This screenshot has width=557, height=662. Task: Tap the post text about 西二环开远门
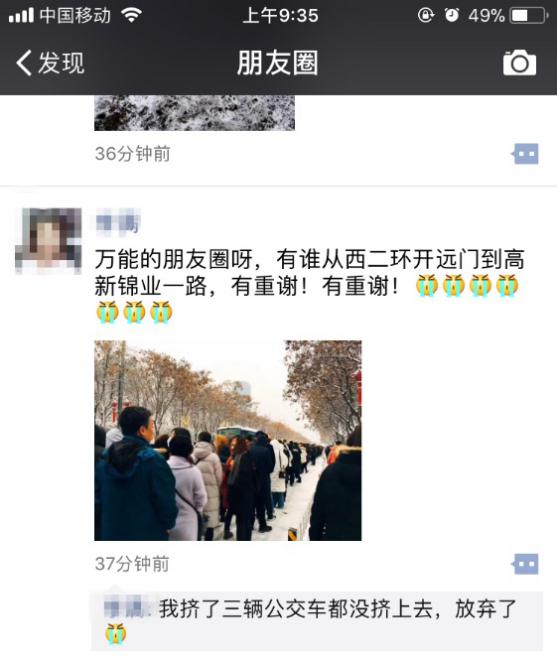pos(310,273)
